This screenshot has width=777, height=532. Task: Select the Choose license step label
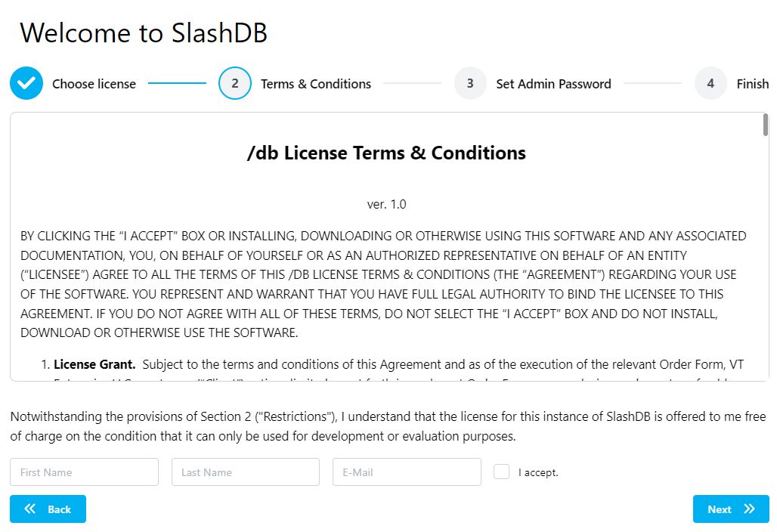94,84
